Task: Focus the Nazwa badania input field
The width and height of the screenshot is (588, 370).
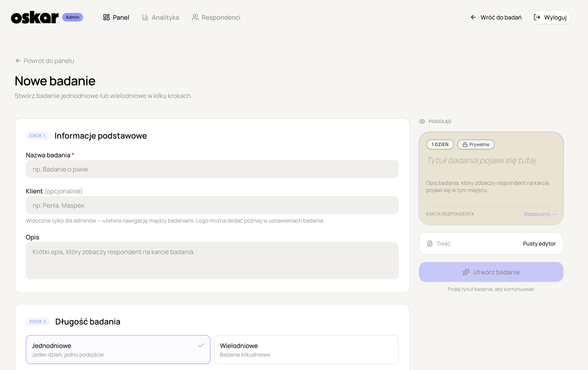Action: [x=212, y=169]
